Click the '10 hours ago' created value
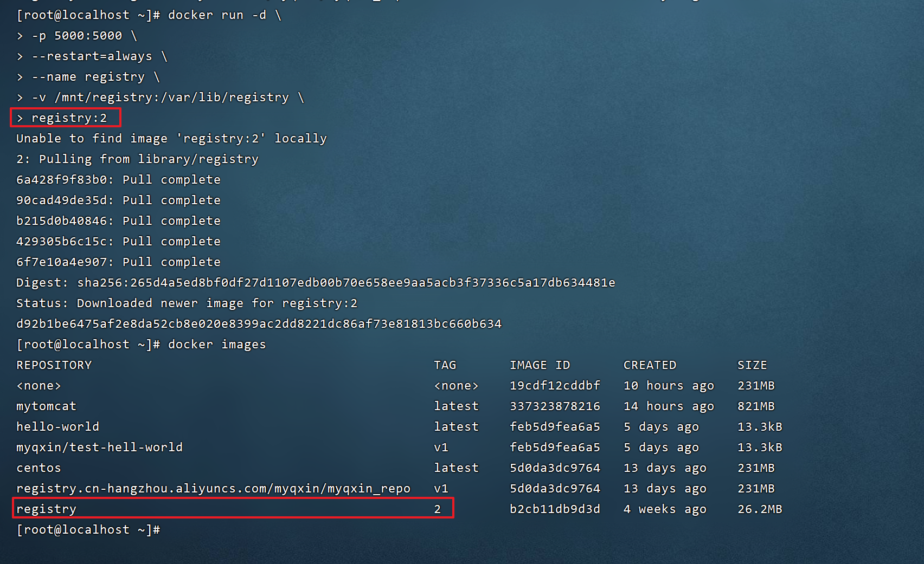924x564 pixels. click(x=669, y=386)
